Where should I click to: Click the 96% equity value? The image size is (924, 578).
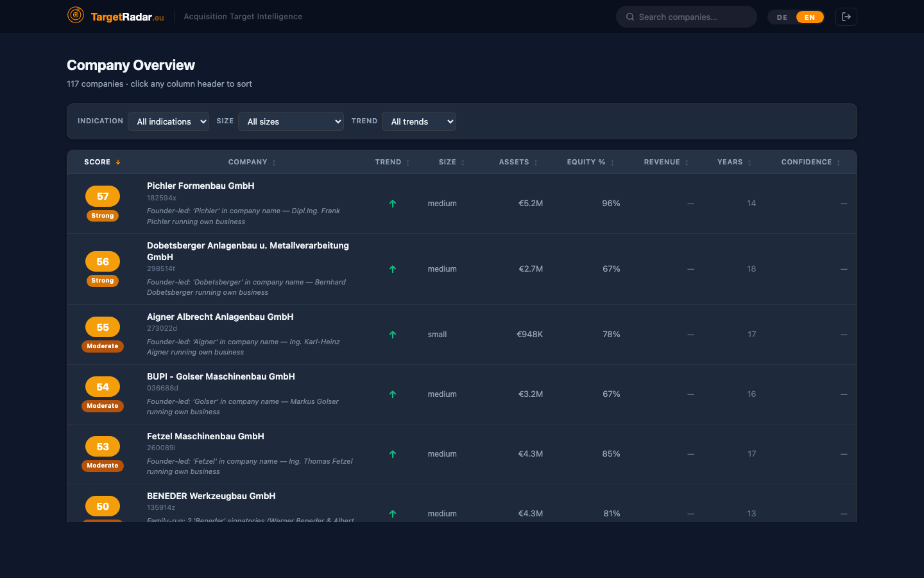pos(611,204)
